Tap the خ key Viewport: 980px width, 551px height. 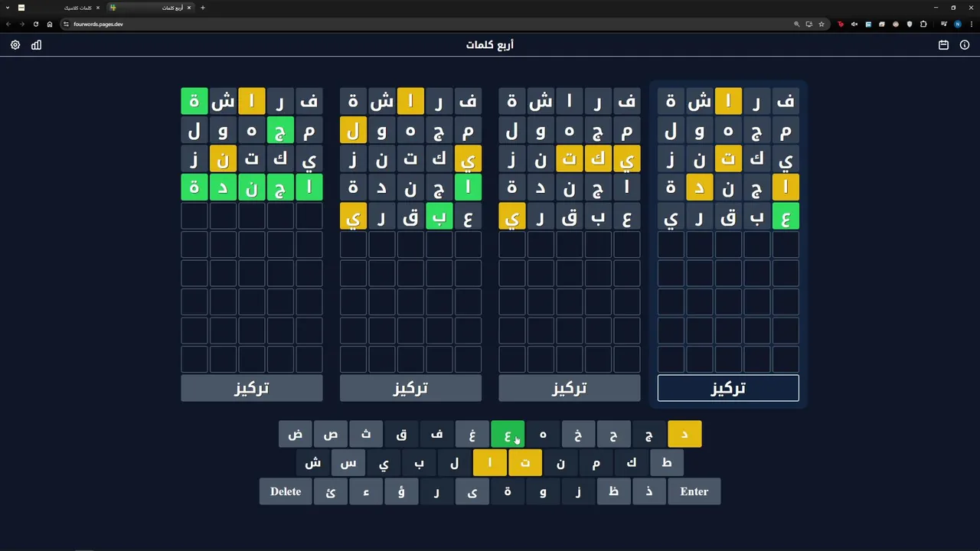tap(578, 435)
